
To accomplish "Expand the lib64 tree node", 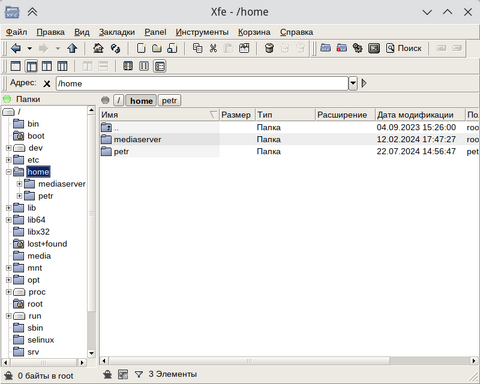I will click(9, 220).
